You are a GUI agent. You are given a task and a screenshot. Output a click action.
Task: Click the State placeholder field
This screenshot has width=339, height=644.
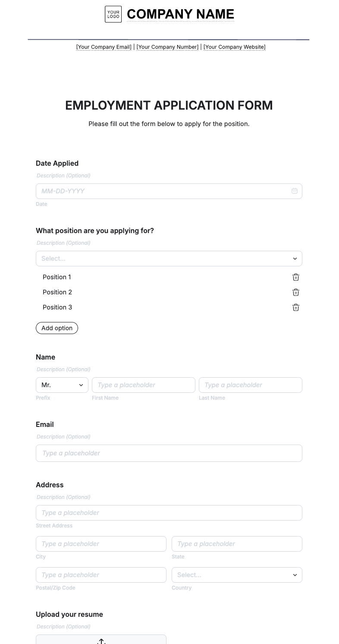[x=237, y=543]
